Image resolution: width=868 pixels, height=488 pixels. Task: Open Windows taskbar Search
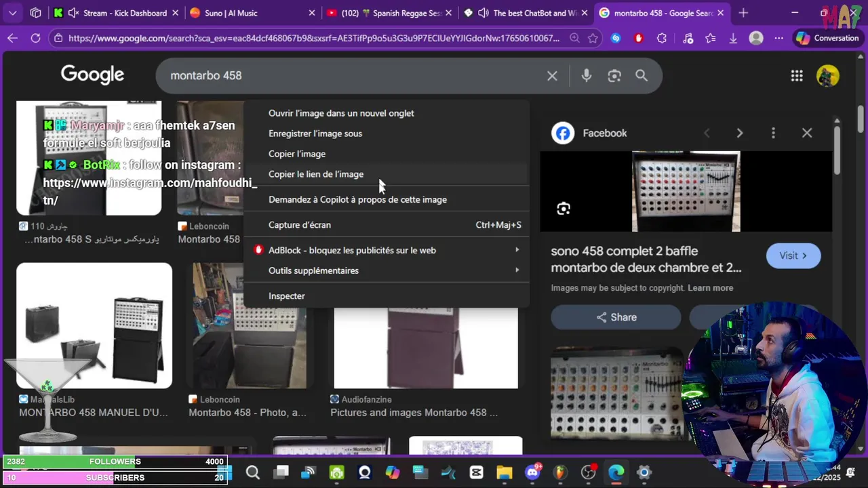(253, 472)
